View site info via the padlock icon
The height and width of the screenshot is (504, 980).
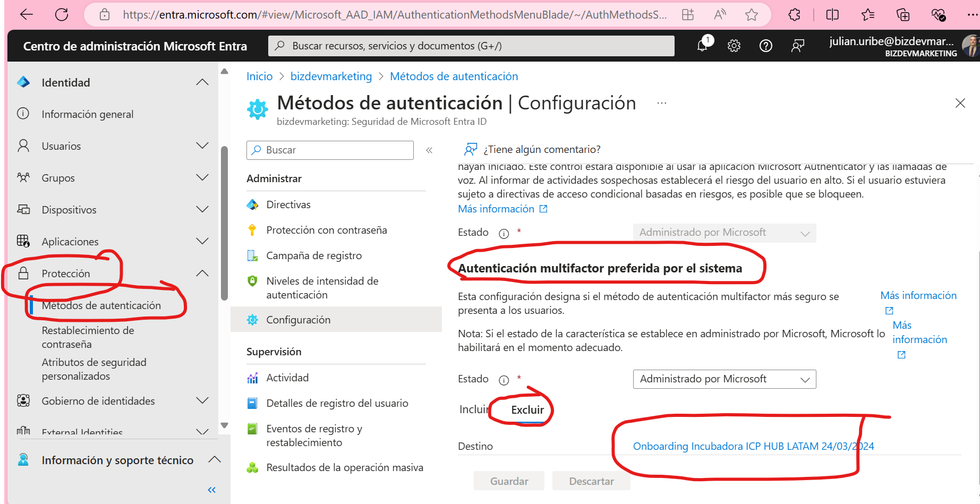tap(105, 15)
